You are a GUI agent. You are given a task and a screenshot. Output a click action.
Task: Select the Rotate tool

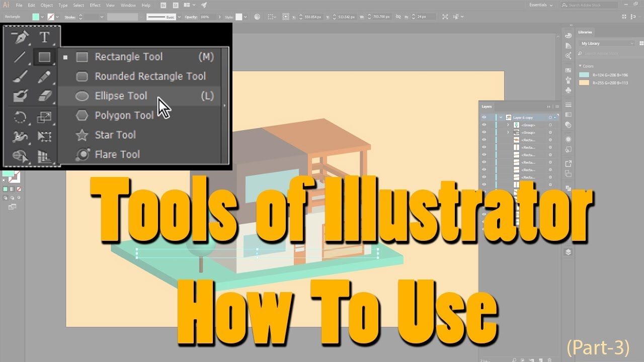coord(20,118)
